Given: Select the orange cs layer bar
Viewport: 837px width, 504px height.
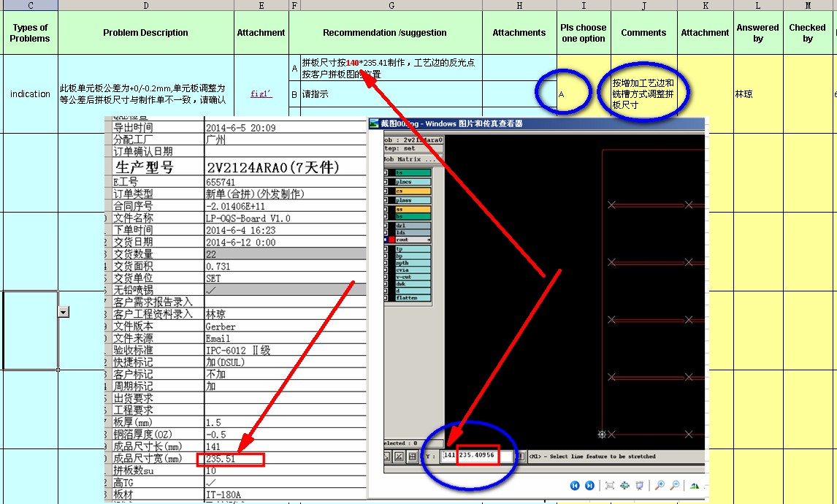Looking at the screenshot, I should (x=413, y=191).
